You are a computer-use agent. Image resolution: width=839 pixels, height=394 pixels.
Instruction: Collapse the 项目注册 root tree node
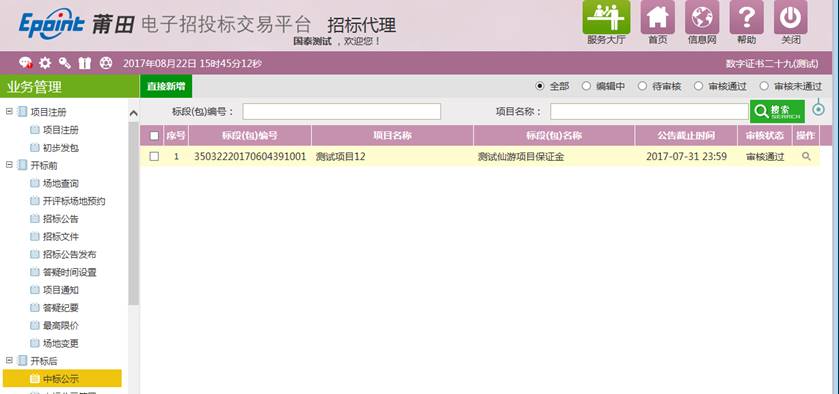point(9,112)
